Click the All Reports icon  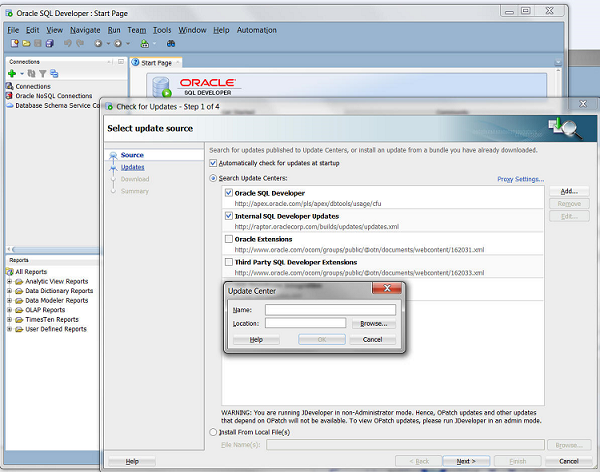pos(10,272)
